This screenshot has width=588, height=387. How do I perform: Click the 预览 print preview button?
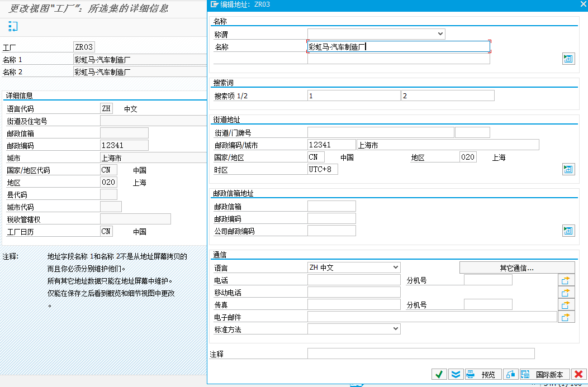coord(483,374)
